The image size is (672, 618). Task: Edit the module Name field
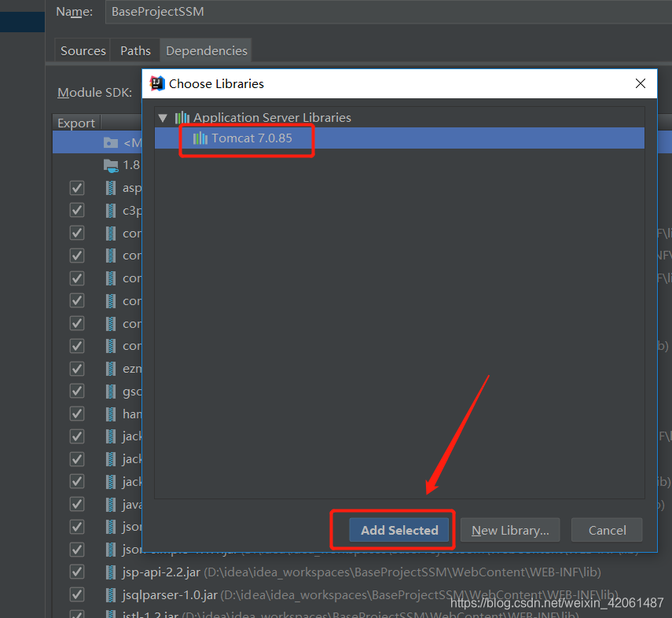click(x=388, y=12)
